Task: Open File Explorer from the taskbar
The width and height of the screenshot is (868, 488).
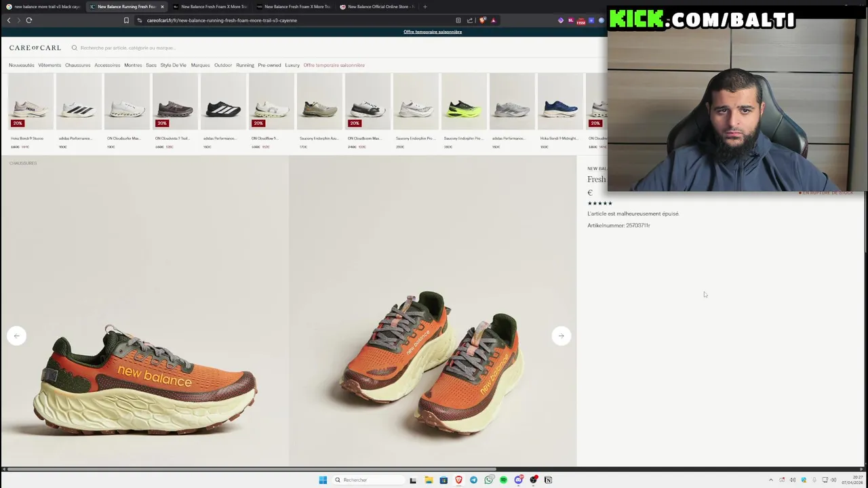Action: tap(429, 480)
